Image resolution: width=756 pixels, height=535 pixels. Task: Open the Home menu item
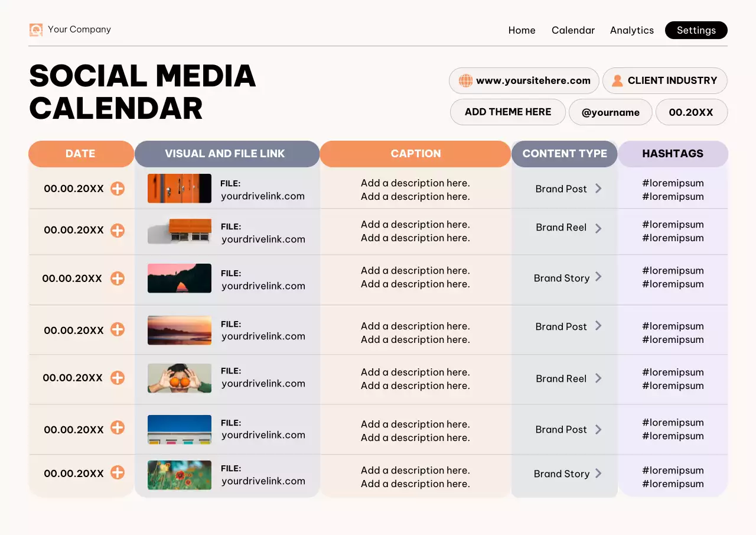(522, 30)
